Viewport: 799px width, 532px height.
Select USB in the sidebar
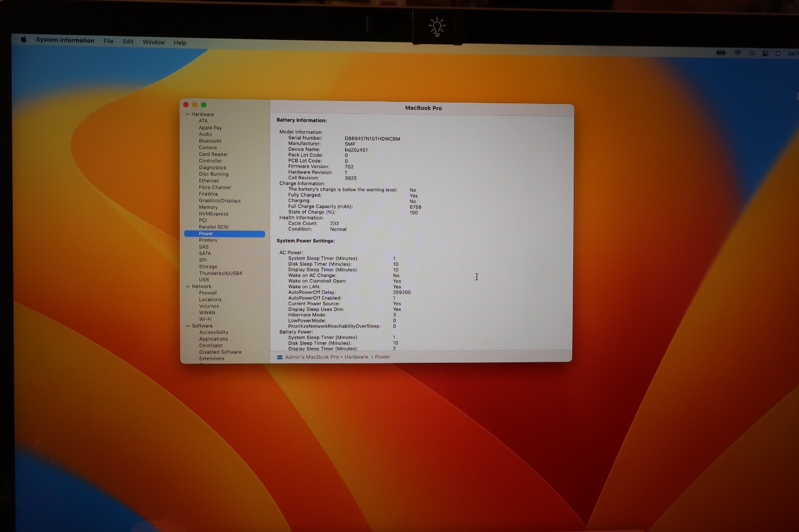click(x=204, y=279)
